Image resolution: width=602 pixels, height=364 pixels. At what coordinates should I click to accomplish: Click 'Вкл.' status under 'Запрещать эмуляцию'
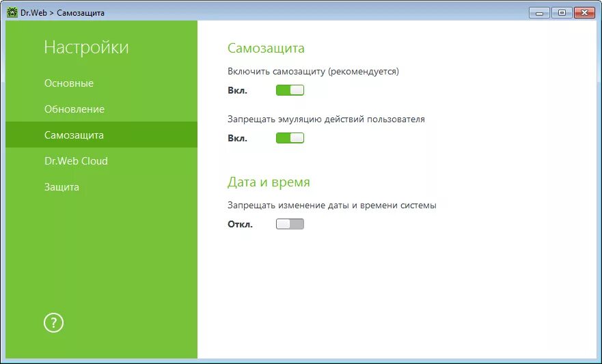237,139
